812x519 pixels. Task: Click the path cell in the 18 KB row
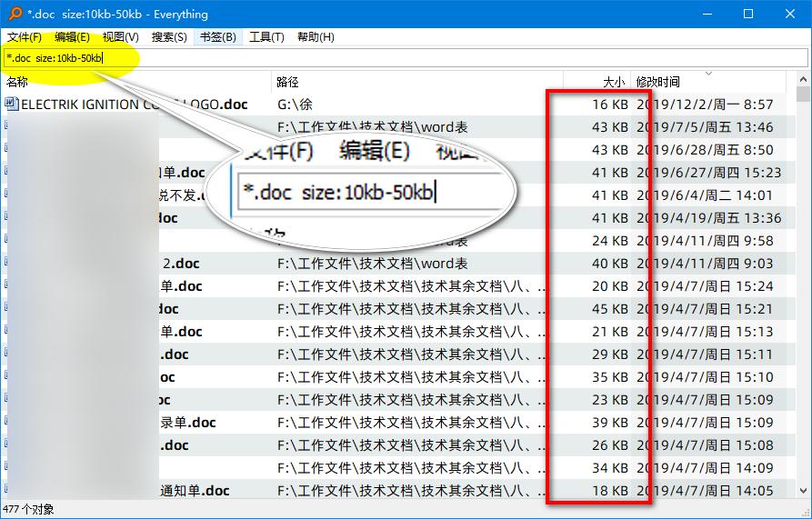pos(411,491)
